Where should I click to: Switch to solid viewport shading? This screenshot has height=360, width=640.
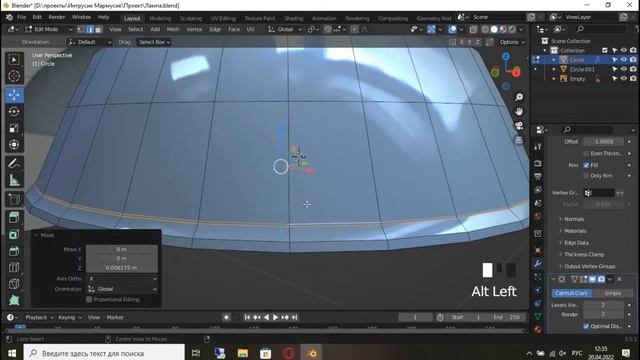[494, 29]
